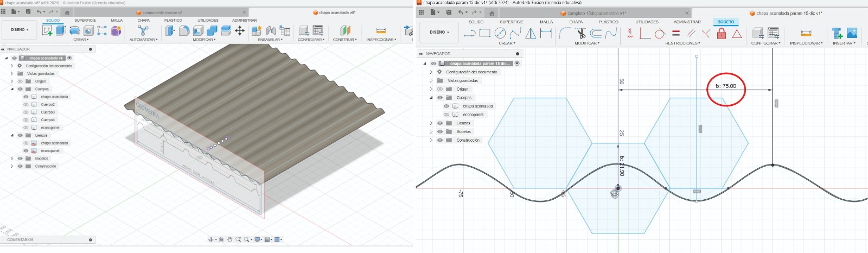Open the DISEÑO workspace dropdown on the left
This screenshot has width=868, height=253.
(x=20, y=30)
